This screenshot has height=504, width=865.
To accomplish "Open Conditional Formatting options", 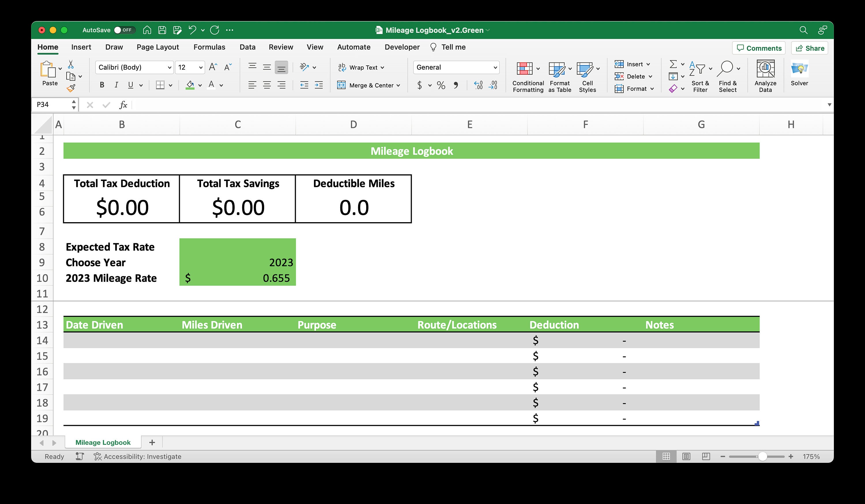I will point(528,76).
